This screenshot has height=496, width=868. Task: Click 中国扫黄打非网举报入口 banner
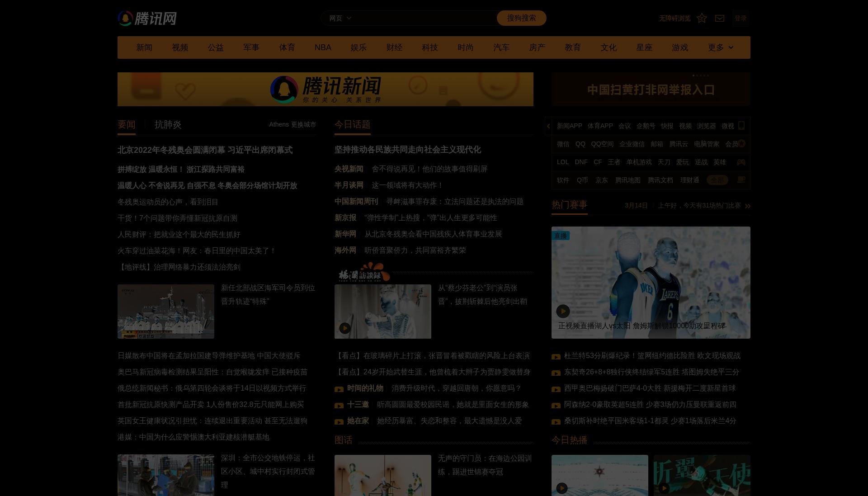tap(651, 90)
